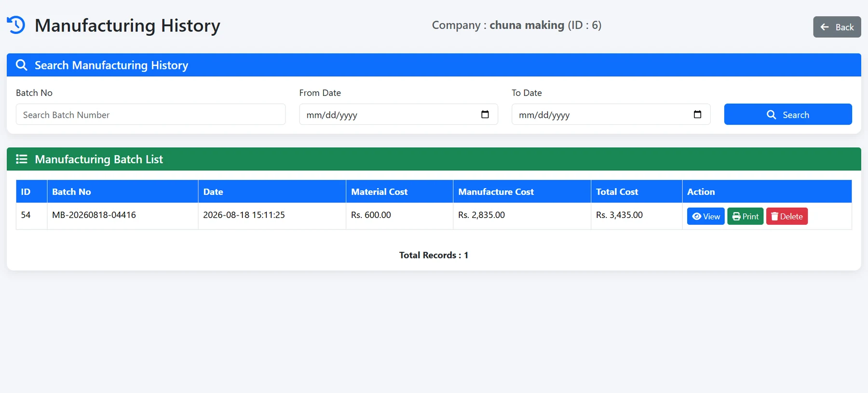This screenshot has width=868, height=393.
Task: Click the blue Search button
Action: (788, 114)
